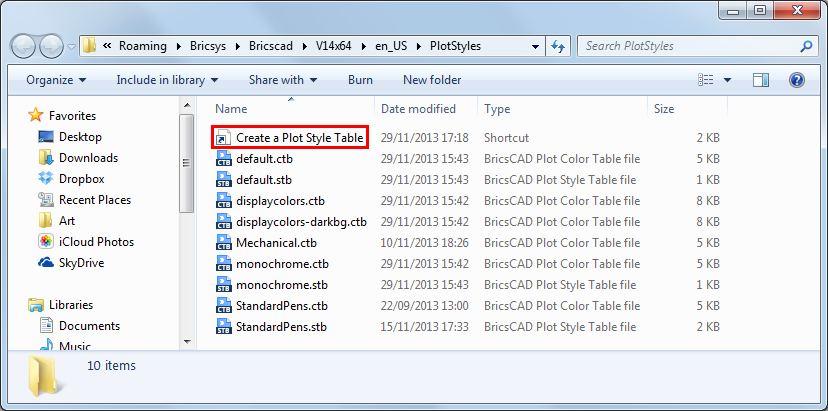Toggle the preview pane icon
This screenshot has width=828, height=411.
click(x=761, y=80)
